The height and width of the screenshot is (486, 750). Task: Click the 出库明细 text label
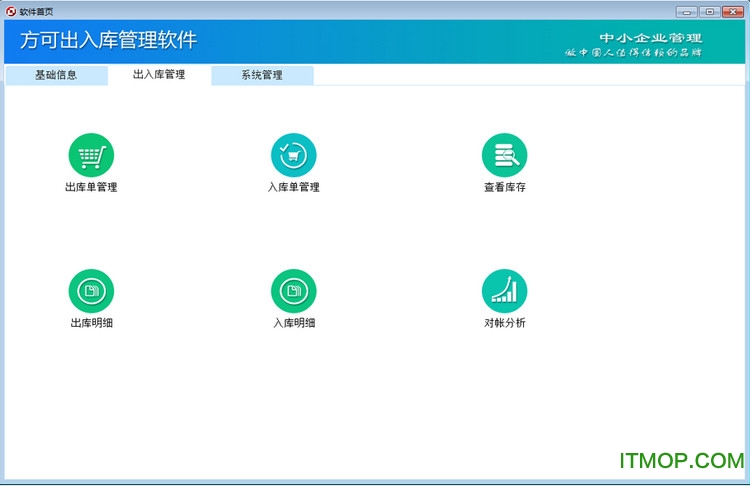click(x=91, y=323)
